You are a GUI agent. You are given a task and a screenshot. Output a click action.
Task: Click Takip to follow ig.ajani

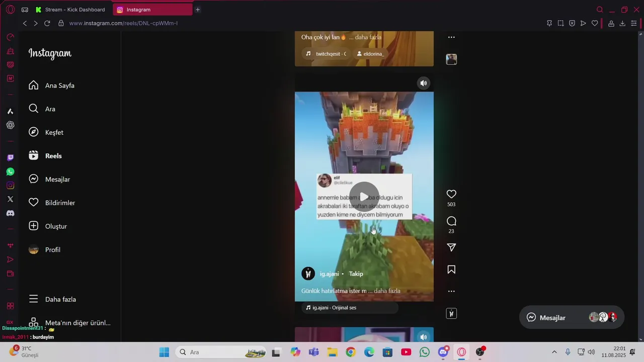[x=356, y=274]
